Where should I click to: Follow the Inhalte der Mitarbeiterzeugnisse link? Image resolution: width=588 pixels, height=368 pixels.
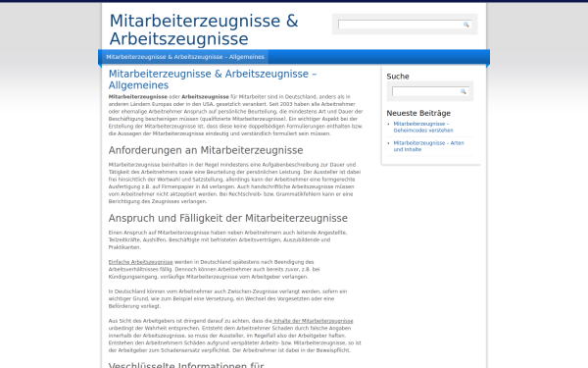314,321
